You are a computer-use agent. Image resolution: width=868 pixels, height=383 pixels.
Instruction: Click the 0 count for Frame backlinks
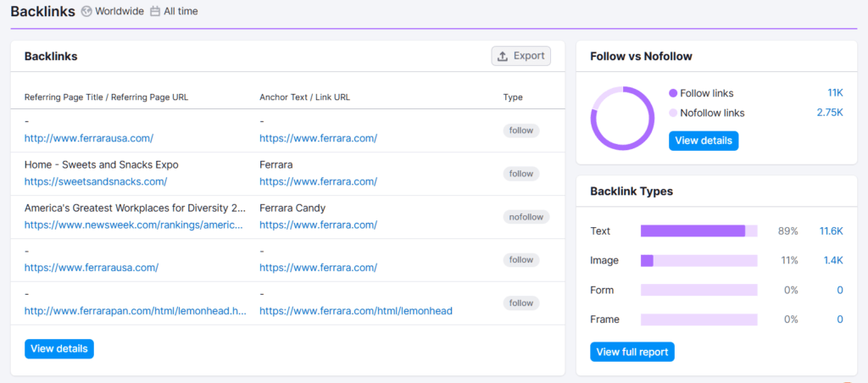pyautogui.click(x=840, y=319)
